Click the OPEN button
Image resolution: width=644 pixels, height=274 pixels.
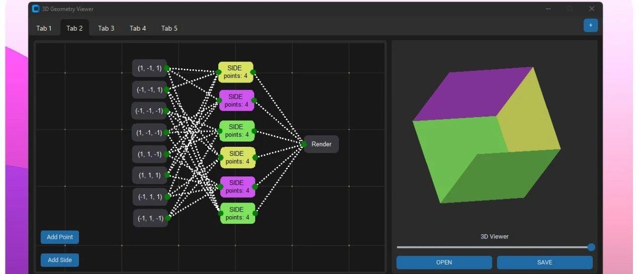[444, 262]
